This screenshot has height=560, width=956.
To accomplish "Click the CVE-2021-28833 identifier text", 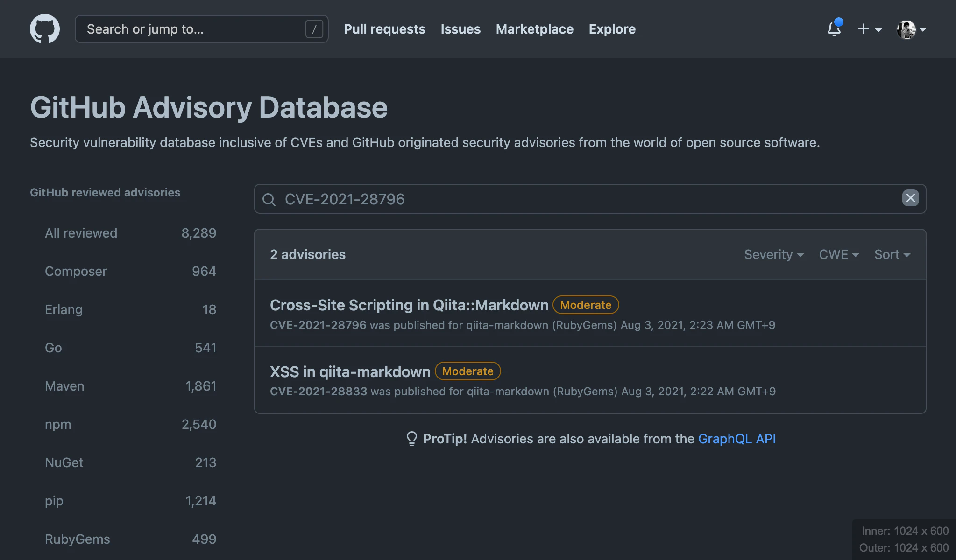I will [x=319, y=391].
